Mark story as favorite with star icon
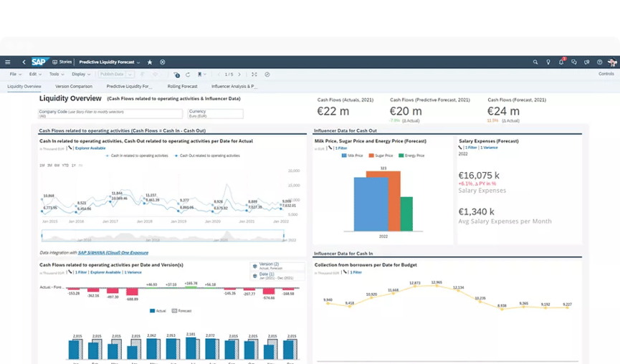 coord(150,62)
